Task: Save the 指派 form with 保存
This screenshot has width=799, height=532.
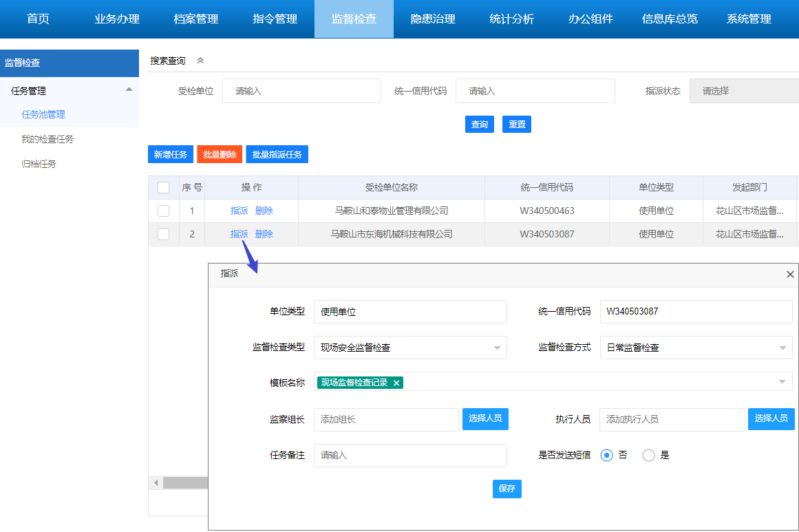Action: coord(507,489)
